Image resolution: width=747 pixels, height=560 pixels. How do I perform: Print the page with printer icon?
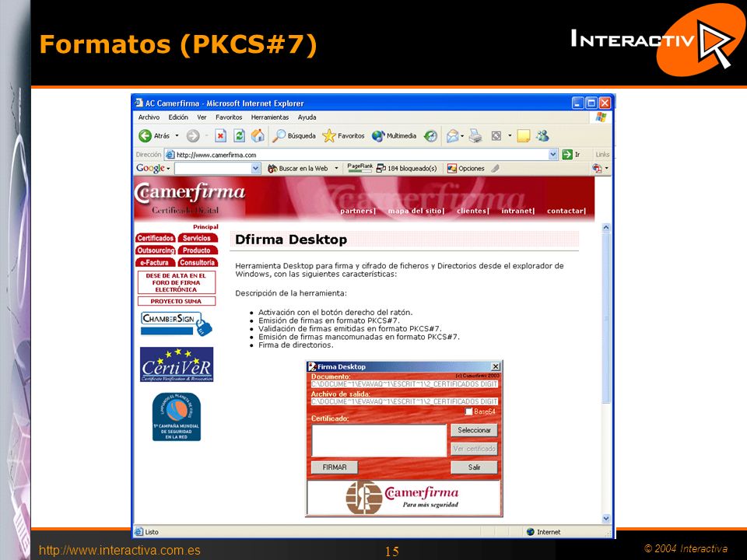(x=475, y=136)
